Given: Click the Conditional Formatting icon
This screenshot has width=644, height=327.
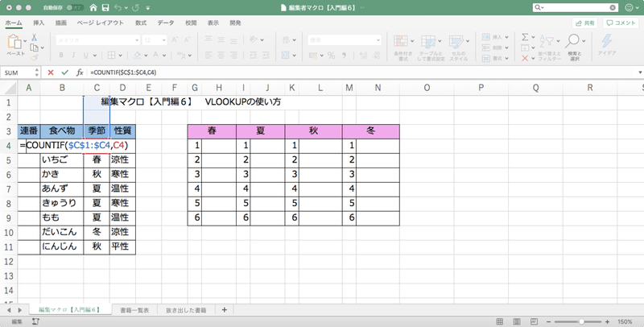Looking at the screenshot, I should click(401, 42).
